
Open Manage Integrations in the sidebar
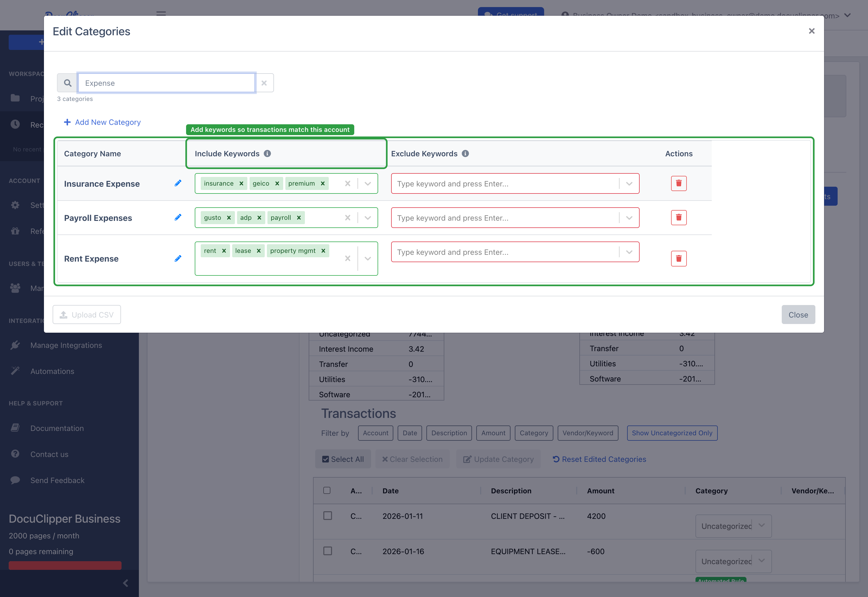click(66, 345)
